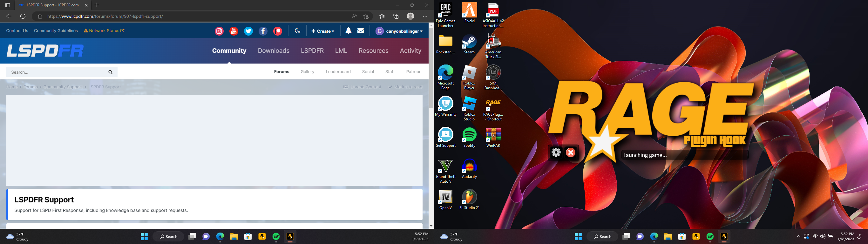Select the Microsoft Edge desktop shortcut
The width and height of the screenshot is (868, 244).
445,78
